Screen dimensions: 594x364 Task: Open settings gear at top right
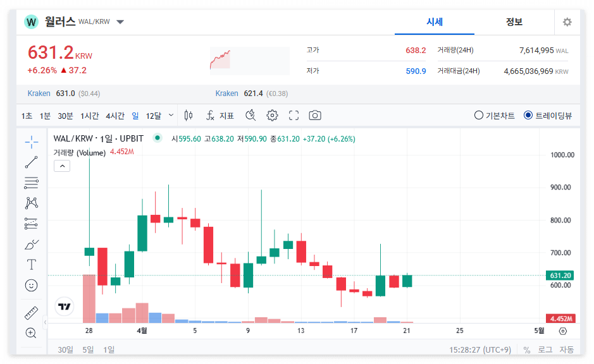[x=567, y=22]
